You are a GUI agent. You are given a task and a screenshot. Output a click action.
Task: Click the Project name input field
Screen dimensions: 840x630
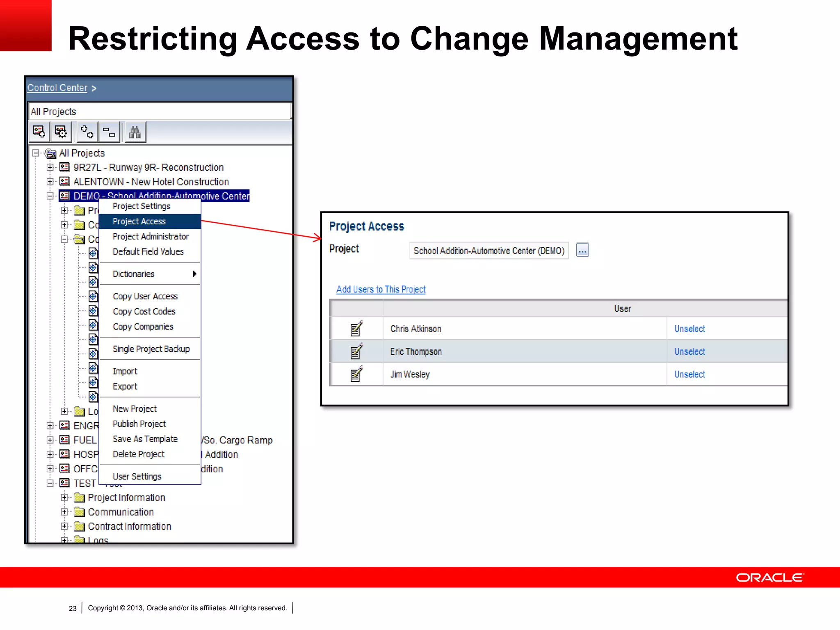[x=489, y=250]
